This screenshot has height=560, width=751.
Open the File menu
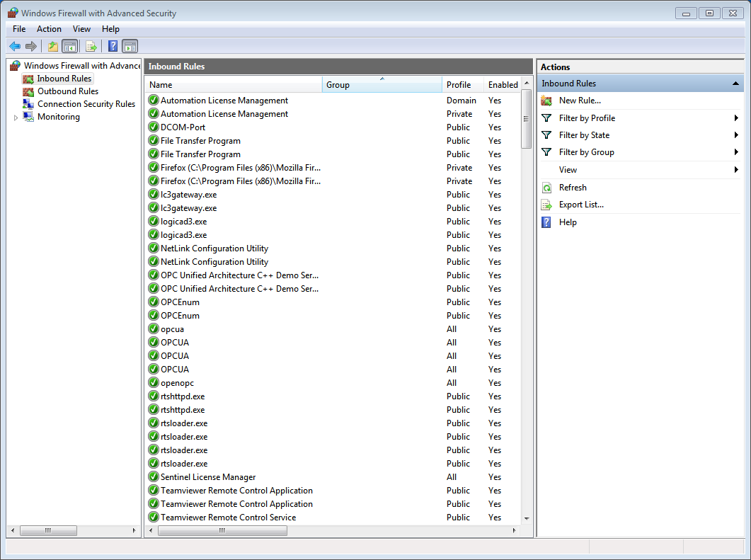19,29
